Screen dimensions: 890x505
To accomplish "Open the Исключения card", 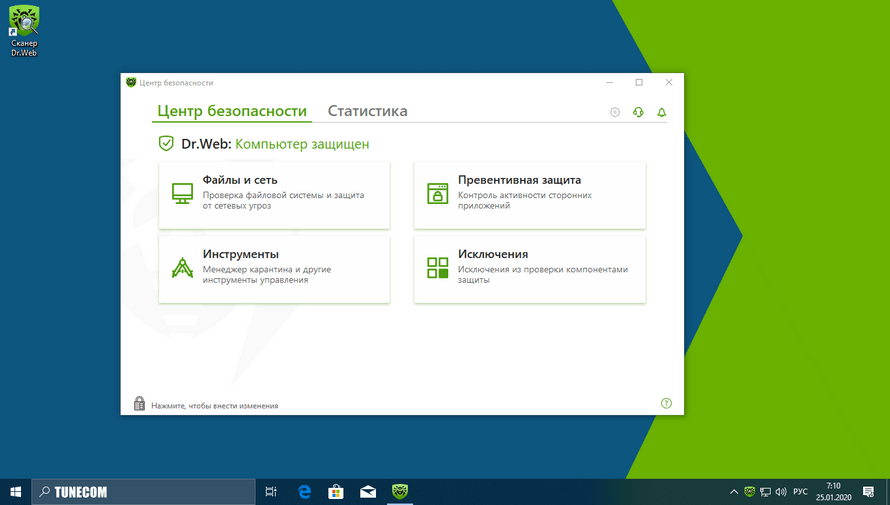I will click(530, 270).
